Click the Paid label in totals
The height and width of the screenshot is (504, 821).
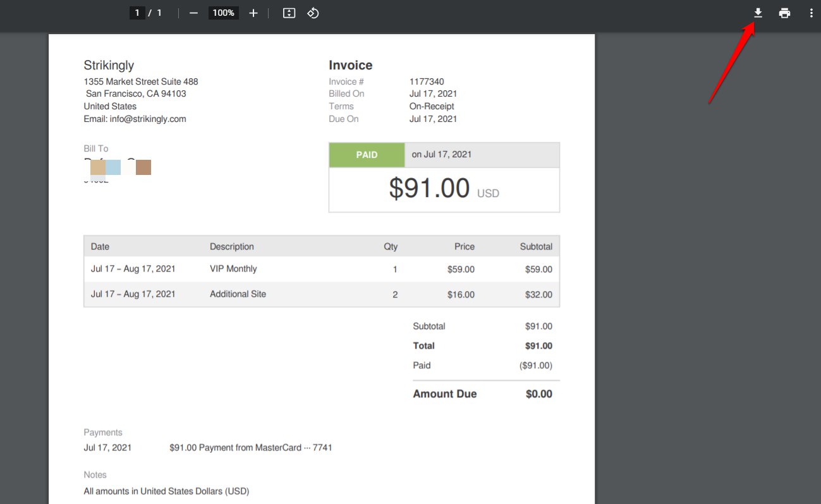(422, 365)
